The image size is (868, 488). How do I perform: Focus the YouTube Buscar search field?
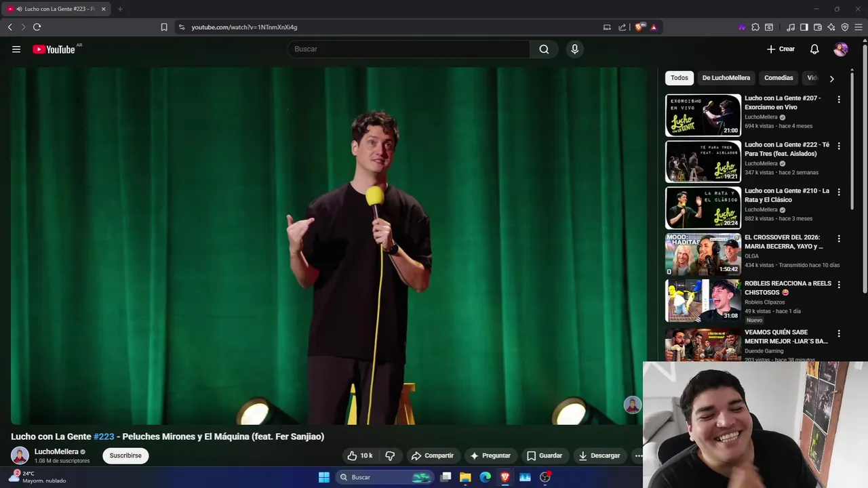(408, 49)
